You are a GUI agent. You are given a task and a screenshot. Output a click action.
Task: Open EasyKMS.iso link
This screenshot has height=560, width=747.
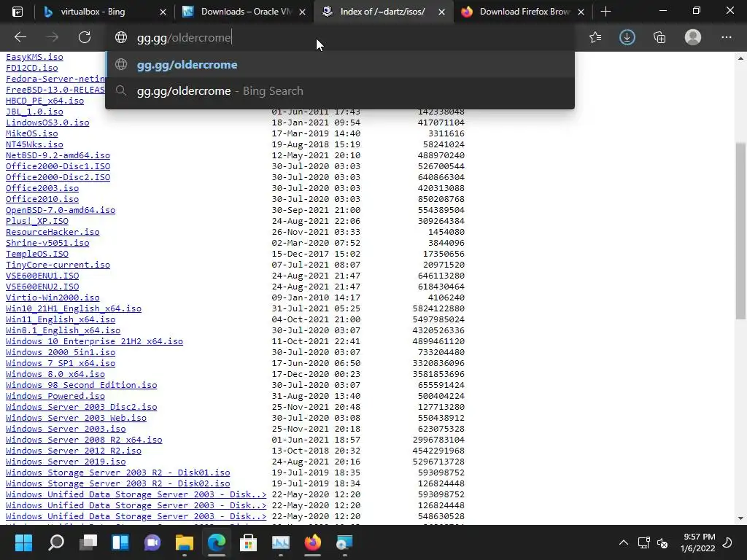[34, 57]
